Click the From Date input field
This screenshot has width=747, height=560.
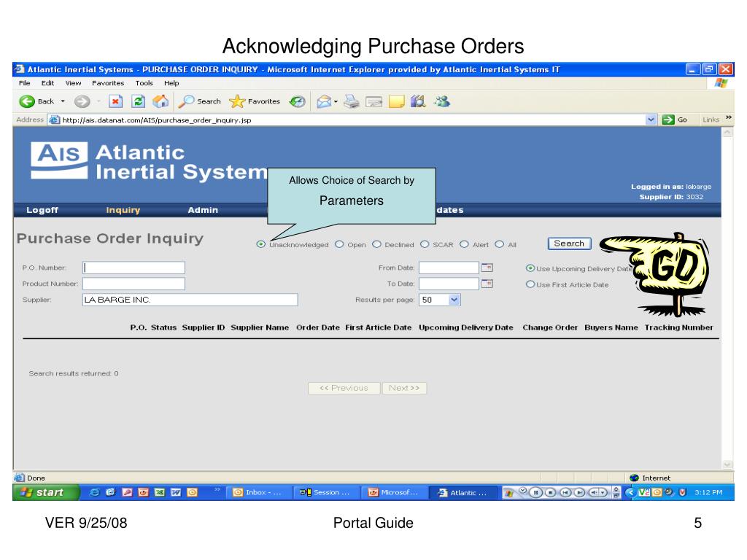(449, 268)
